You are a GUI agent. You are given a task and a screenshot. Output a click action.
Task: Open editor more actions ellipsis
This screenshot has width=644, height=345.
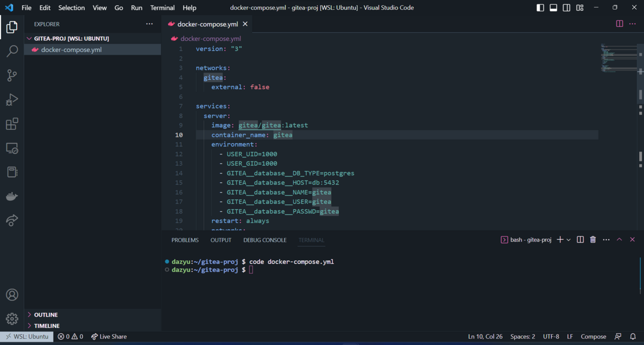(x=633, y=24)
